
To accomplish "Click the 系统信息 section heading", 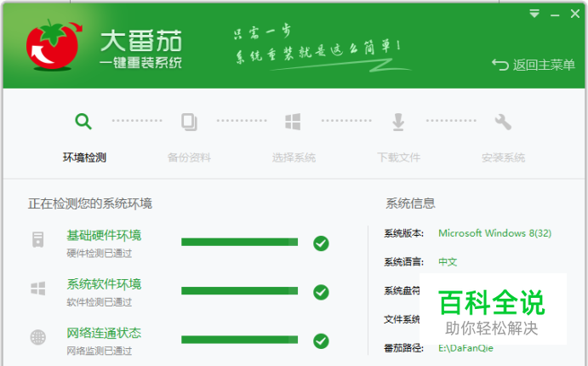I will tap(410, 203).
